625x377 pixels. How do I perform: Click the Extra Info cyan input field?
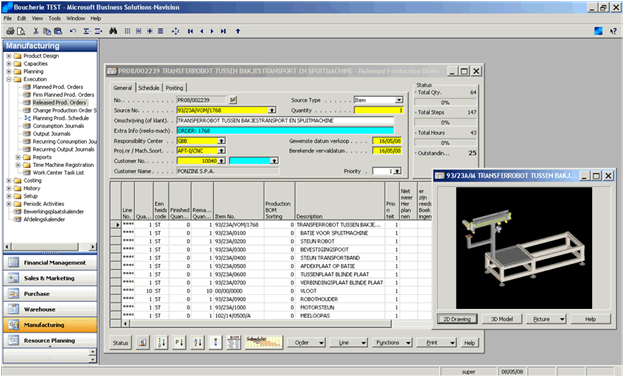click(285, 131)
